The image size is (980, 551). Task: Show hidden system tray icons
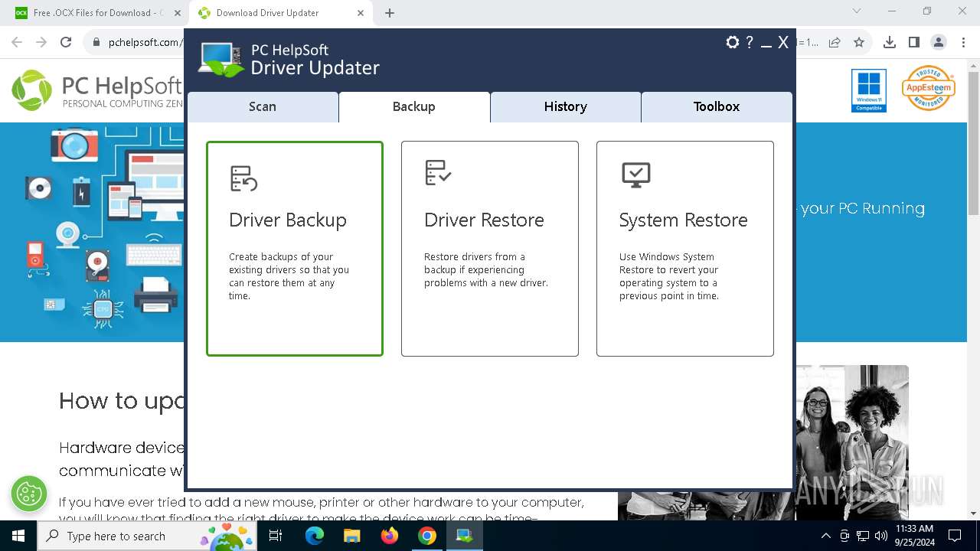[x=825, y=536]
